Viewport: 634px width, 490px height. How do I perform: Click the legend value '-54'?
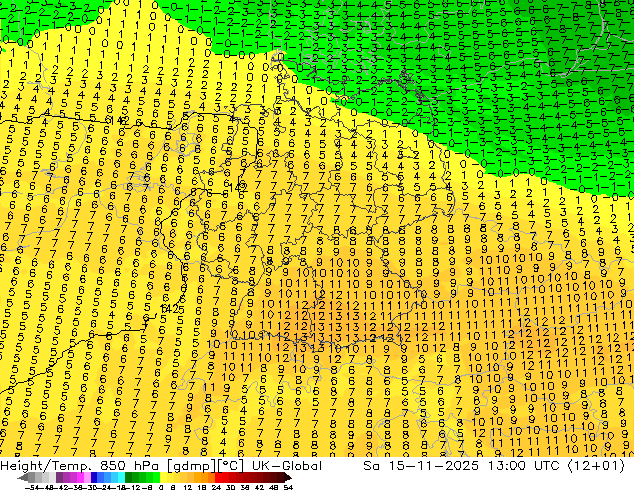pos(32,488)
